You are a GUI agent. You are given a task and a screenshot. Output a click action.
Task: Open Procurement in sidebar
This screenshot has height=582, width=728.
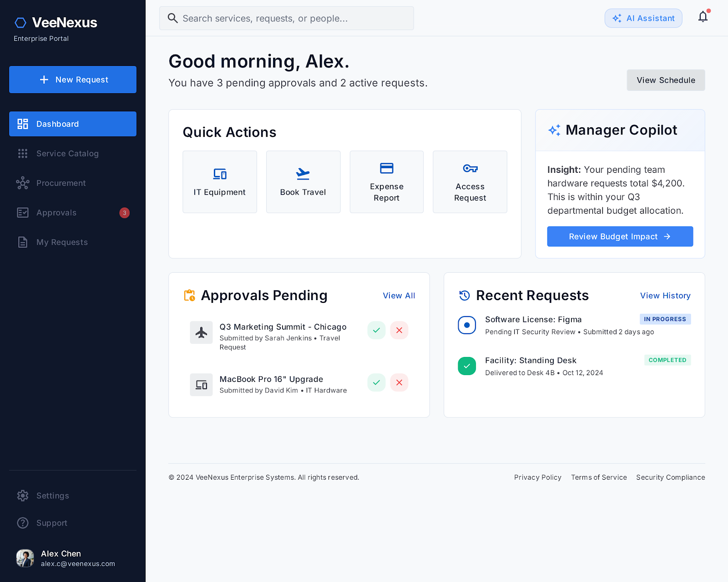[x=73, y=183]
